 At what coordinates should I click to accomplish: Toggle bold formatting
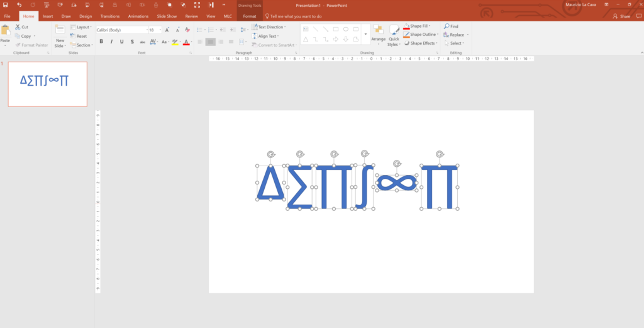point(101,42)
